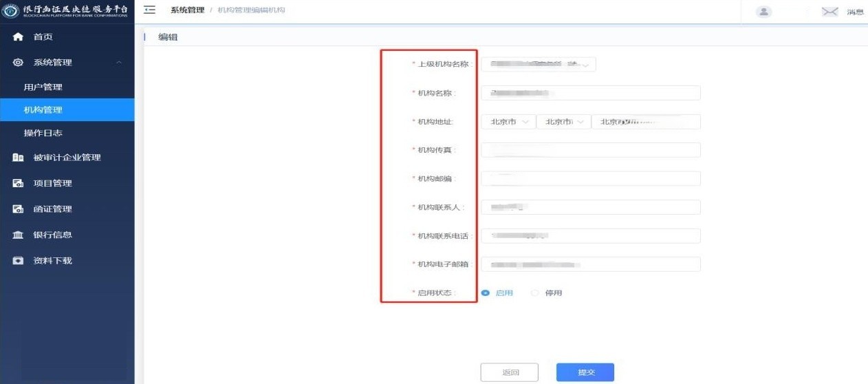
Task: Collapse the 系统管理 menu chevron
Action: click(119, 63)
